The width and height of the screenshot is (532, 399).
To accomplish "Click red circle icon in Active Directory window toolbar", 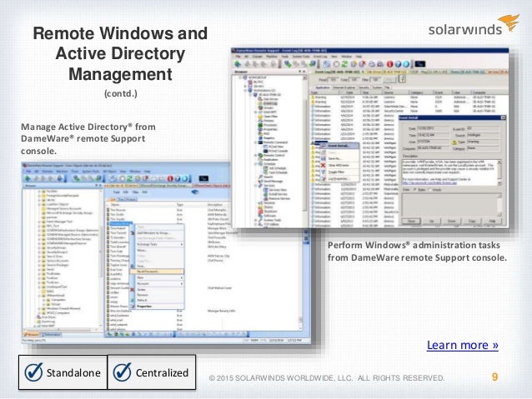I will (x=170, y=178).
